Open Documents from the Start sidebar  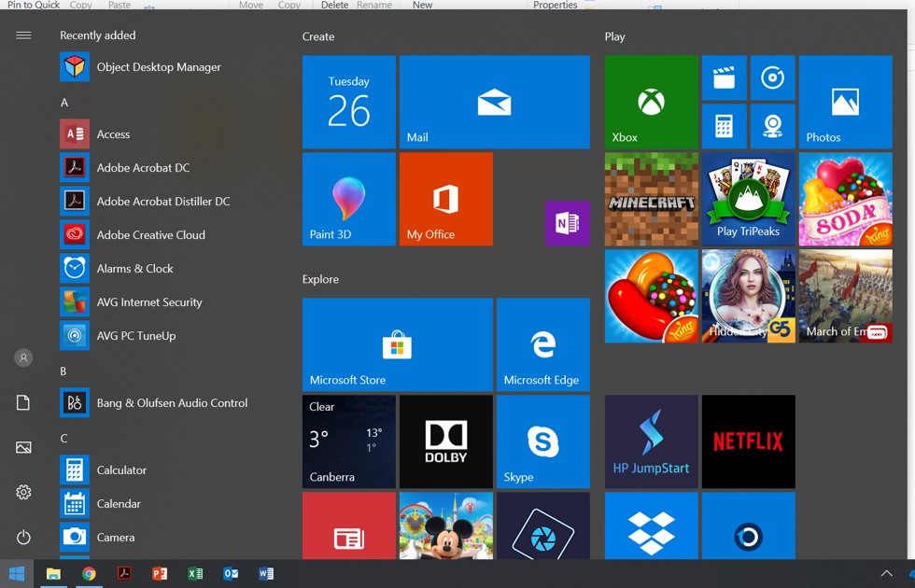tap(23, 403)
